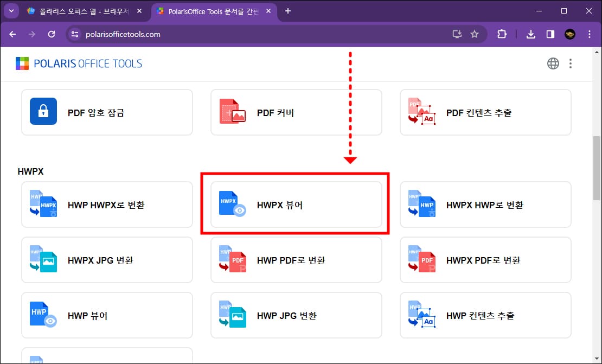The image size is (602, 364).
Task: Choose HWPX PDF로 변환
Action: click(485, 259)
